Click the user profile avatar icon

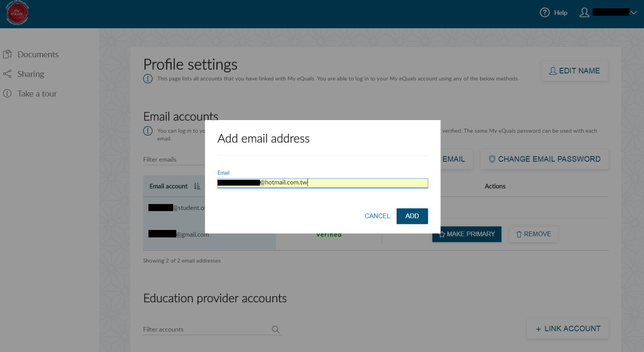pyautogui.click(x=584, y=13)
